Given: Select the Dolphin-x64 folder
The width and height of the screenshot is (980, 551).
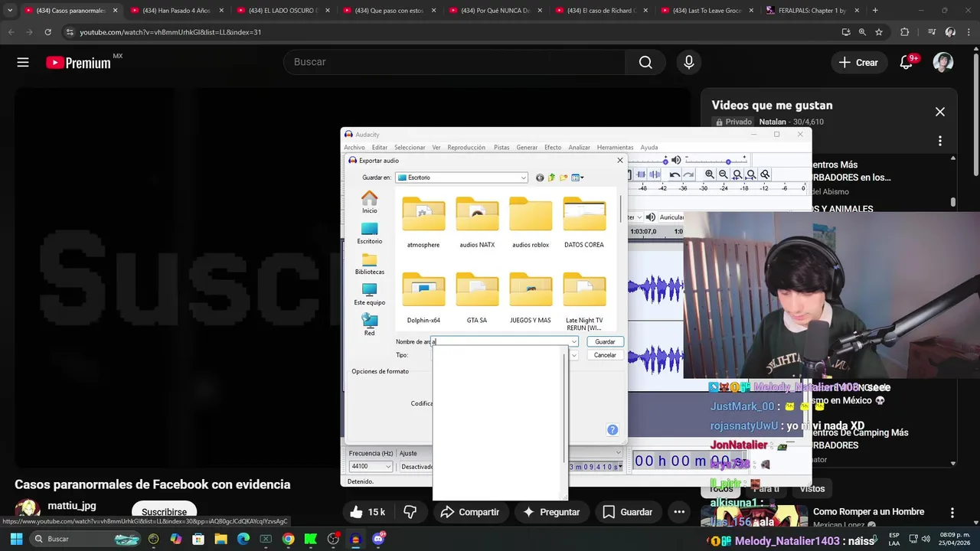Looking at the screenshot, I should tap(423, 298).
